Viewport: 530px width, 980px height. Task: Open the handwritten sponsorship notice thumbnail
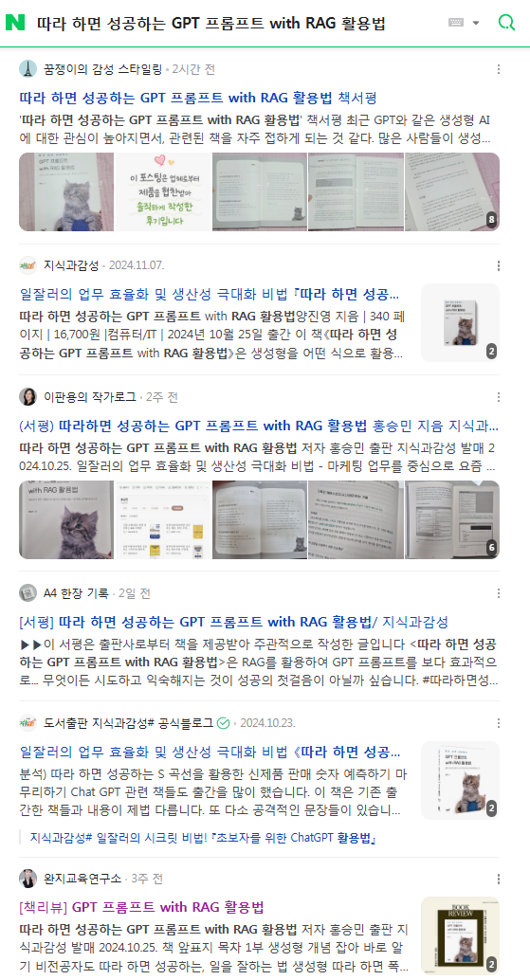[x=162, y=191]
